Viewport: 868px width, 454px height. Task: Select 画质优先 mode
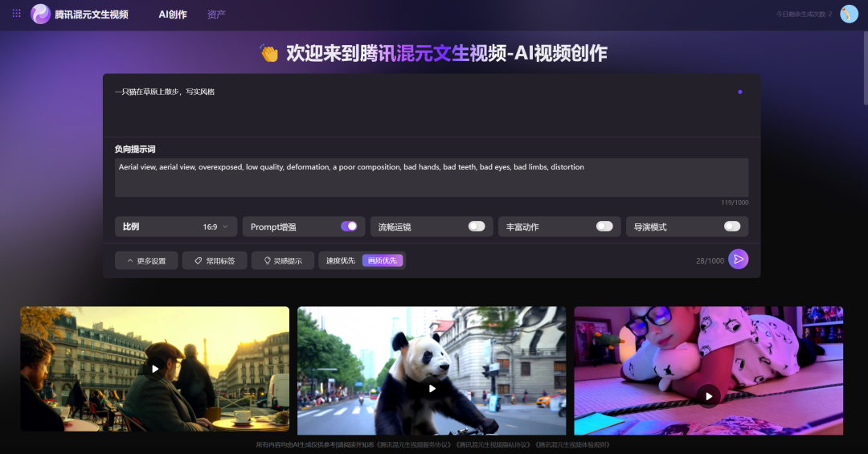coord(383,261)
